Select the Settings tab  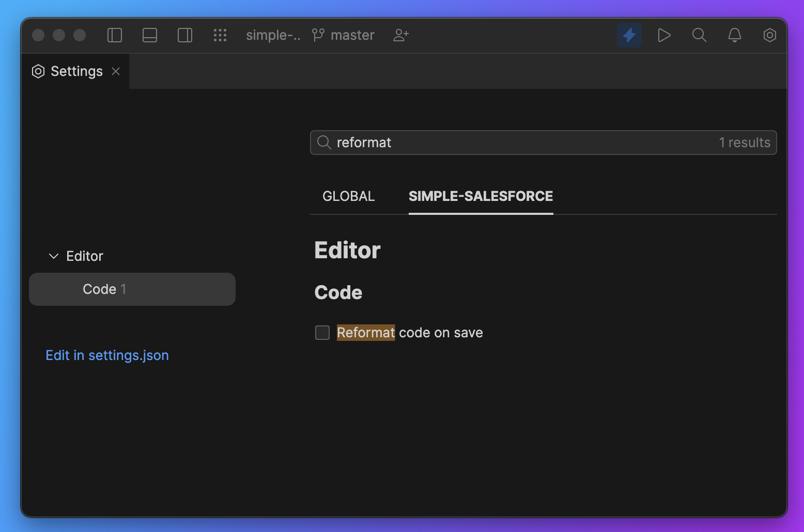pos(75,71)
